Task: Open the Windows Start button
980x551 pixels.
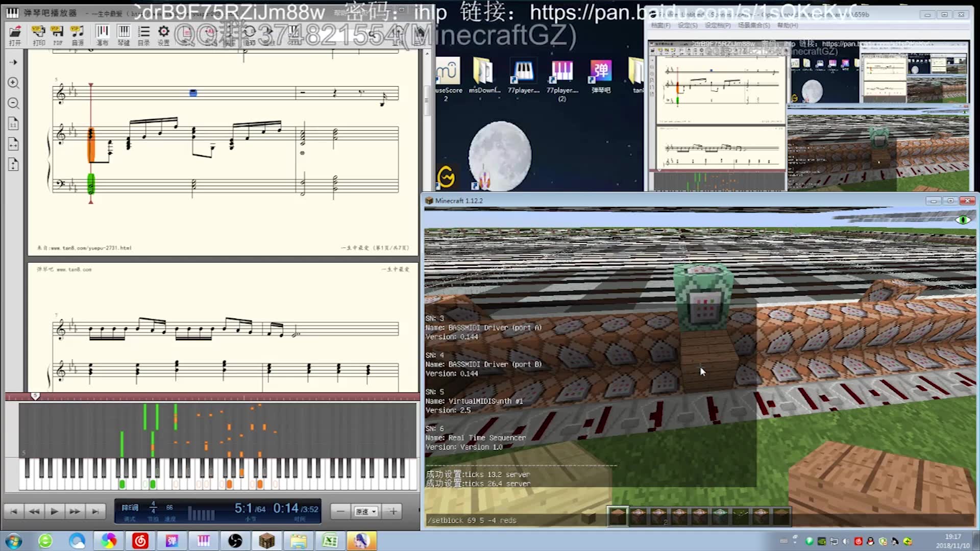Action: click(x=13, y=541)
